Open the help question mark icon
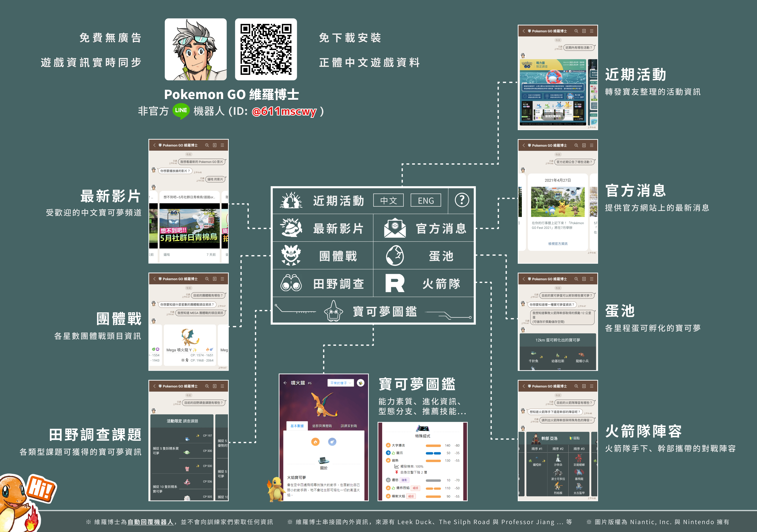 462,200
